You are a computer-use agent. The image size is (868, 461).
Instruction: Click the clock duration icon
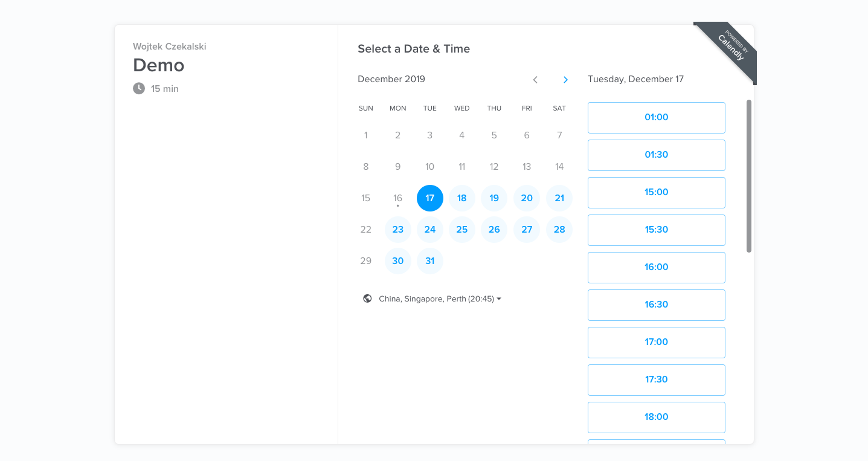click(139, 88)
